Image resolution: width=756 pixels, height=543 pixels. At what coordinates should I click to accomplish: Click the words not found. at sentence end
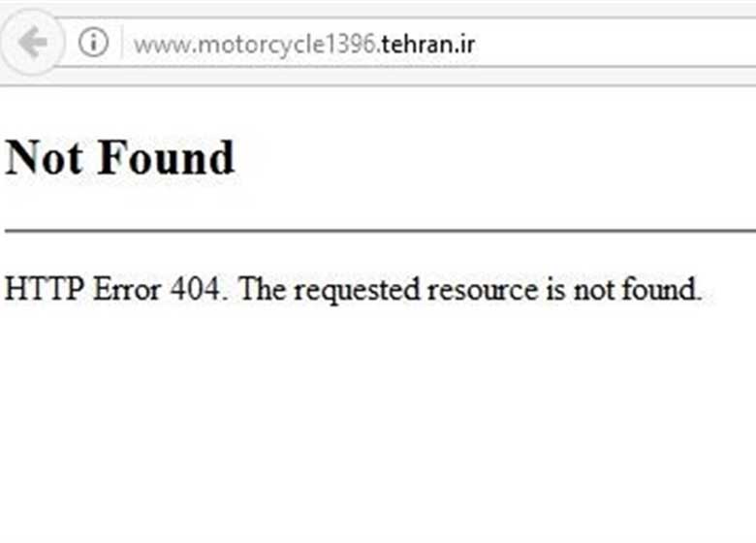click(x=638, y=288)
